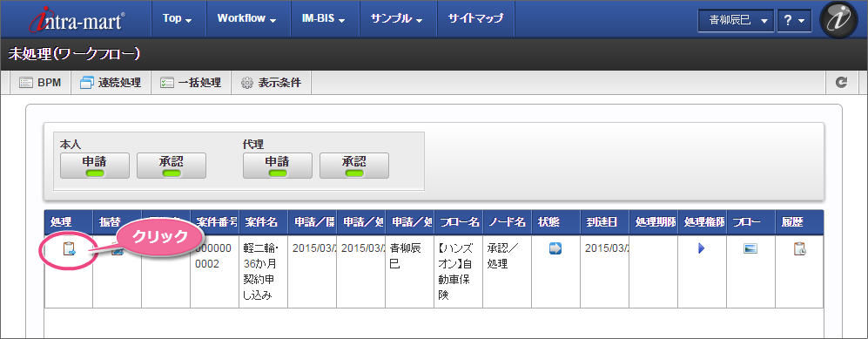Click the intra-mart logo

tap(77, 19)
